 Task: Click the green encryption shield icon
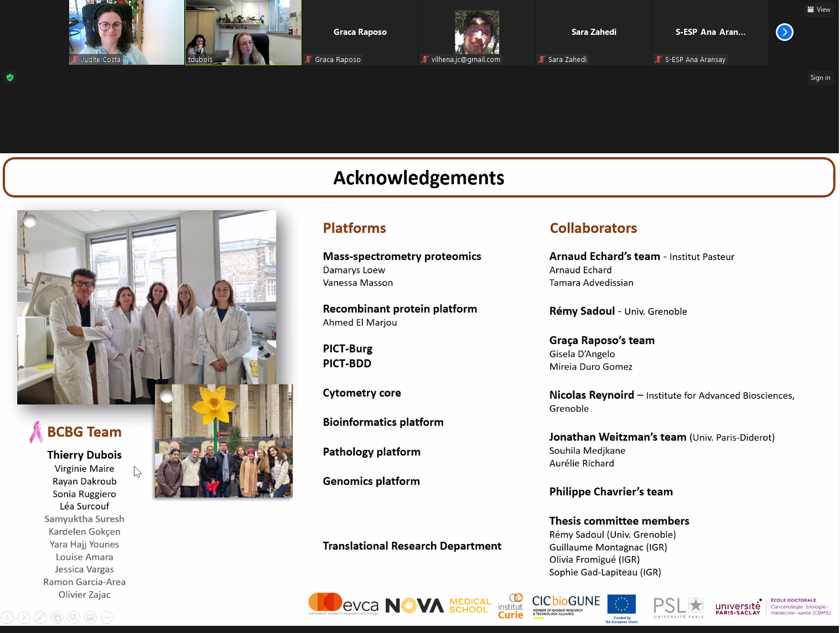[x=9, y=77]
